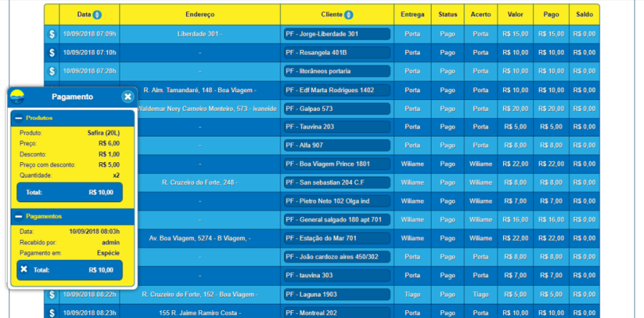
Task: Collapse the Pagamentos section
Action: 18,216
